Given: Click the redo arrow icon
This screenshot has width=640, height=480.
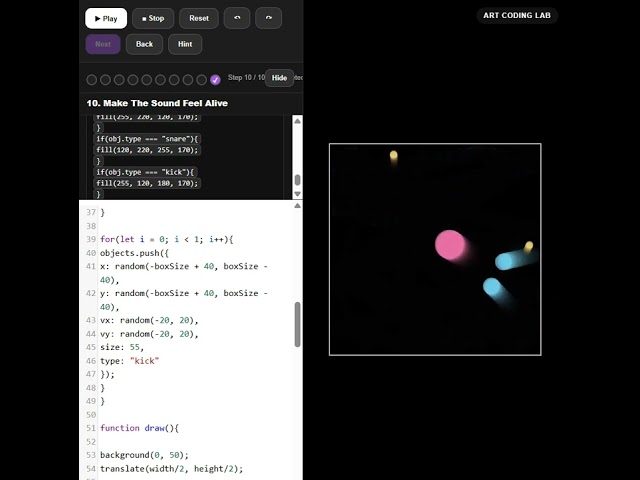Looking at the screenshot, I should click(x=268, y=18).
